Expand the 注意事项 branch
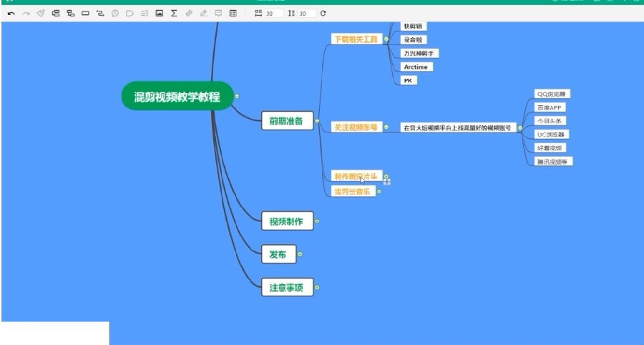Viewport: 644px width, 345px height. tap(317, 288)
